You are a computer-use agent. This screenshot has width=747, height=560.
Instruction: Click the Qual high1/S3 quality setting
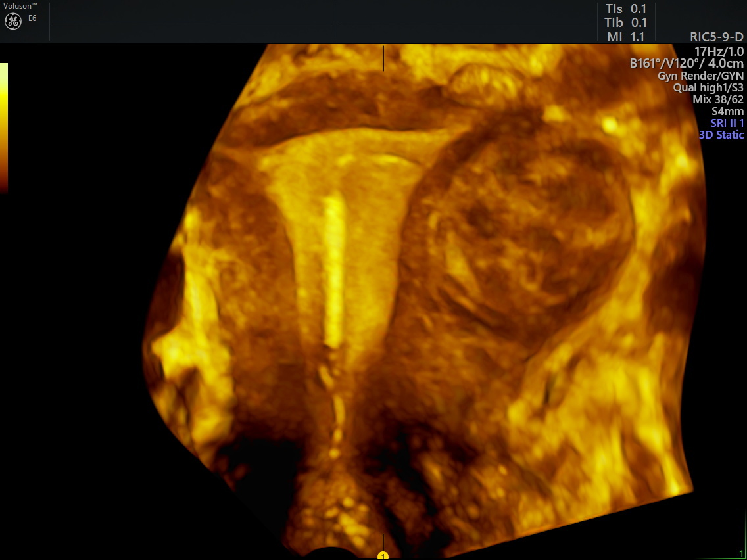pos(708,87)
